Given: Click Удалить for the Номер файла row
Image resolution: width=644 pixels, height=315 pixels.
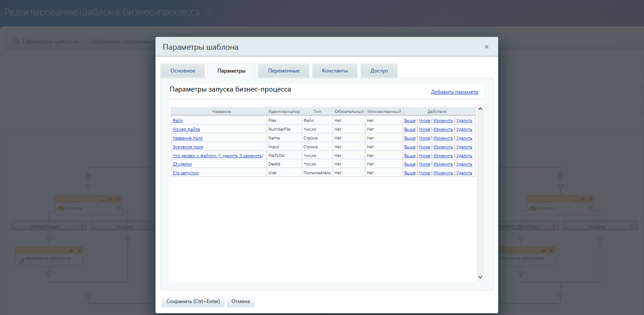Looking at the screenshot, I should [x=464, y=129].
